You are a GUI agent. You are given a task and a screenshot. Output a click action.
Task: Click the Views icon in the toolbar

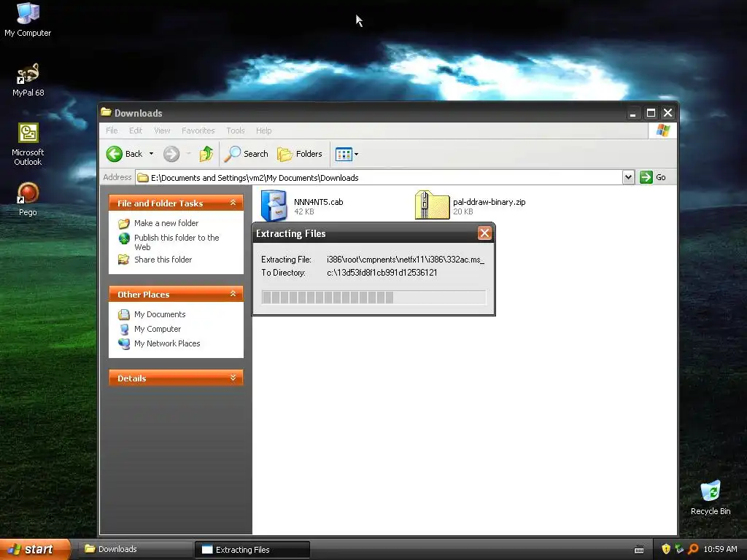point(344,154)
